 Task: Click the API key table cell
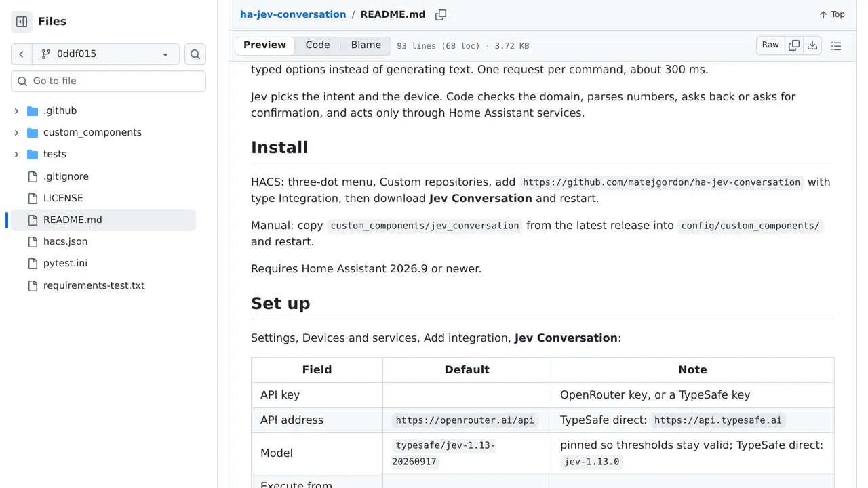tap(317, 395)
